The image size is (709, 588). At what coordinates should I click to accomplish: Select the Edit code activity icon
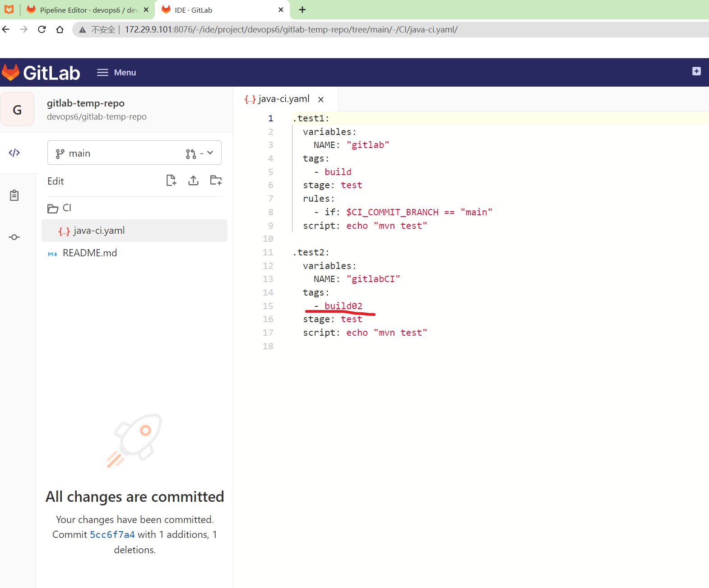14,153
